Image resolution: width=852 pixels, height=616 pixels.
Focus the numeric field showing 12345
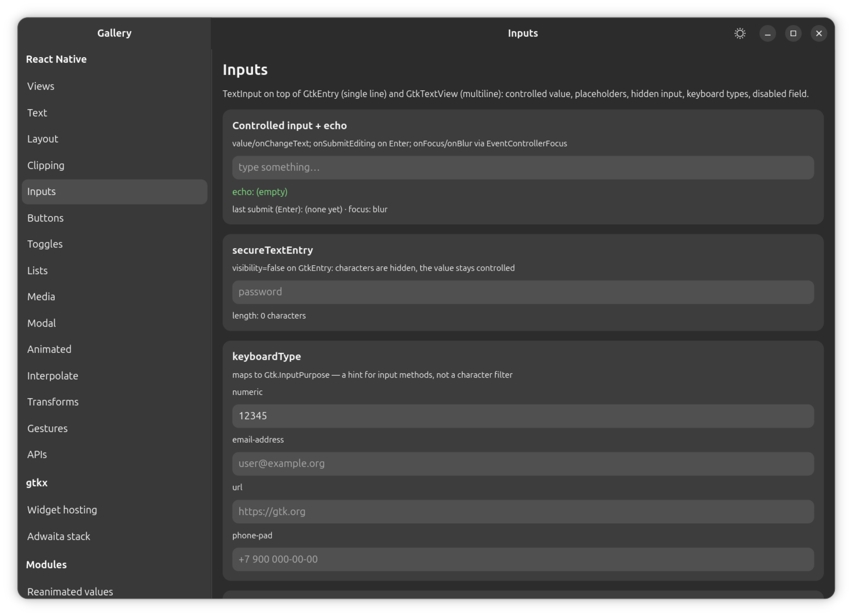coord(523,416)
